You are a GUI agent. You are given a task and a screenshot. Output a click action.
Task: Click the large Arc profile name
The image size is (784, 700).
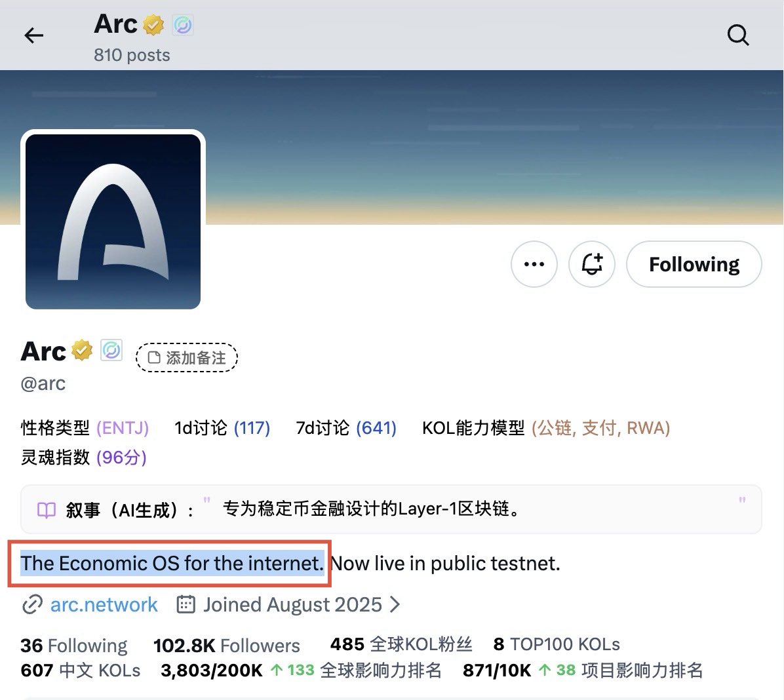43,351
